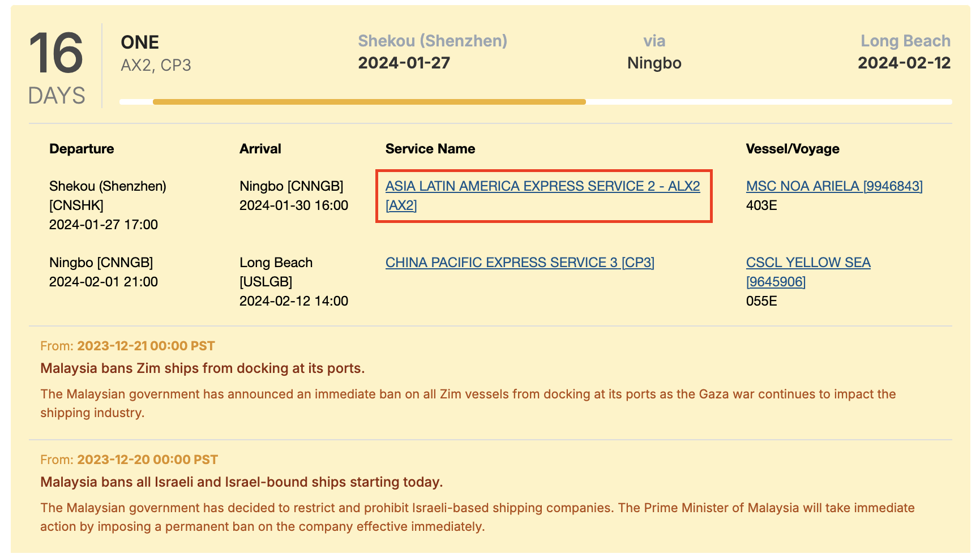Image resolution: width=980 pixels, height=558 pixels.
Task: Open vessel link CSCL YELLOW SEA [9645906]
Action: coord(808,272)
